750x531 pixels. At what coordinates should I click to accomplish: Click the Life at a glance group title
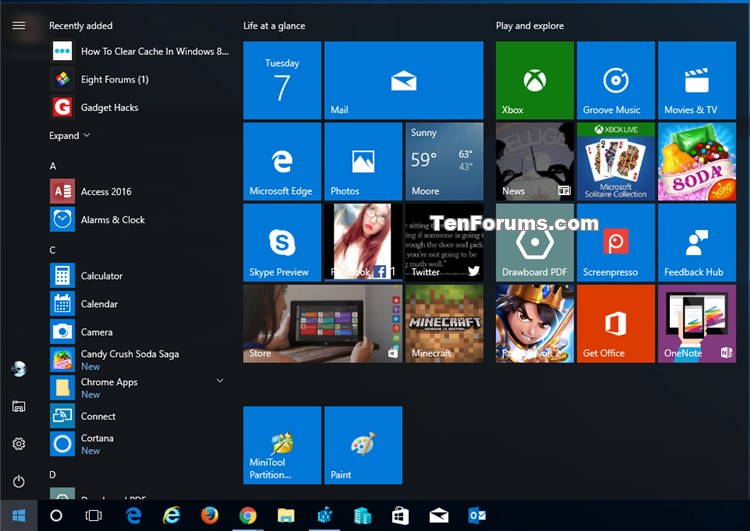pos(274,26)
